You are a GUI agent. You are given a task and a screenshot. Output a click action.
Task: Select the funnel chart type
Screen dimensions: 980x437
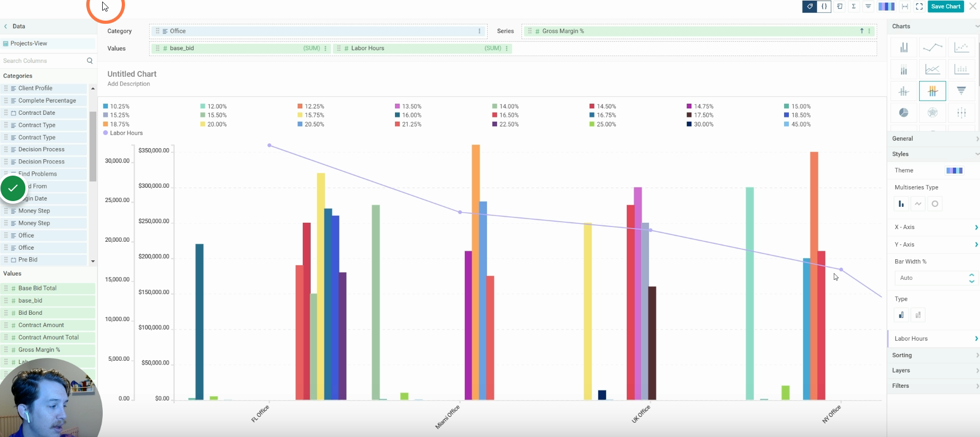tap(961, 91)
